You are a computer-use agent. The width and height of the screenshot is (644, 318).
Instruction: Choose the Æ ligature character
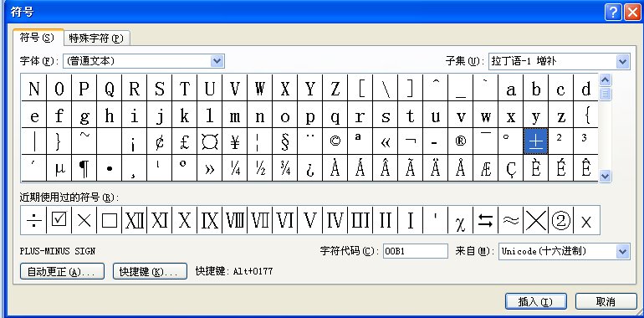tap(485, 168)
